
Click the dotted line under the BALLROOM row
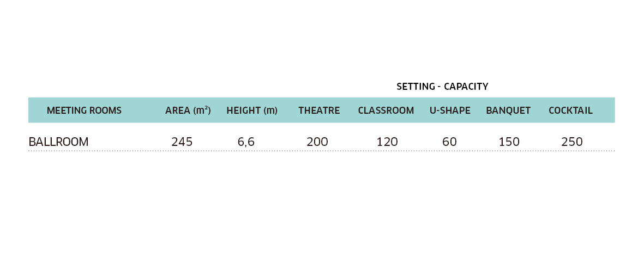[322, 151]
